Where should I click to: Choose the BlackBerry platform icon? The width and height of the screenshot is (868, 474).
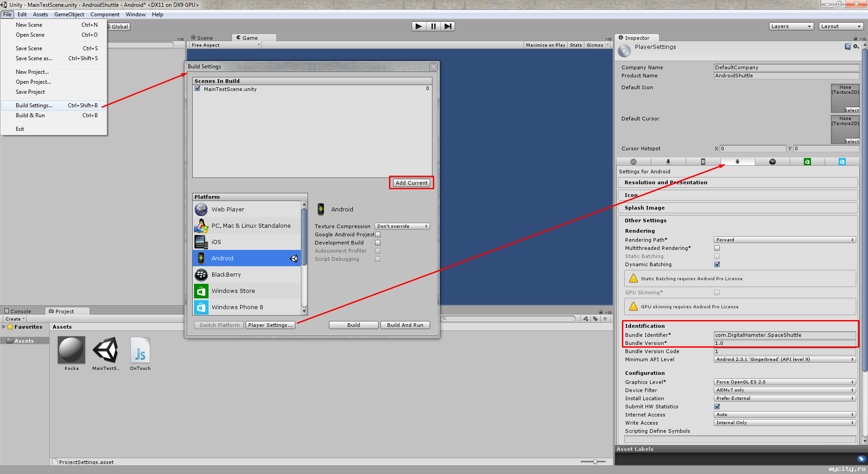click(x=201, y=274)
